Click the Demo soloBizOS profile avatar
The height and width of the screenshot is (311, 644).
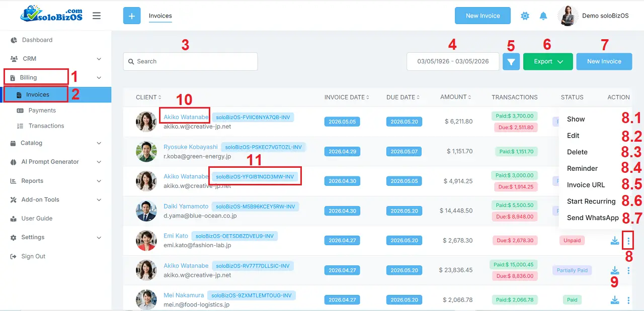coord(568,16)
